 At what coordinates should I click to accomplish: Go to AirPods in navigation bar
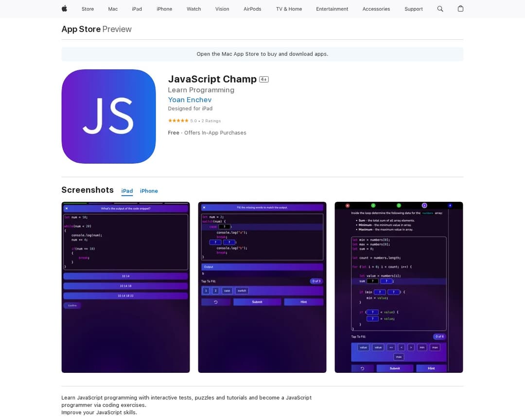(252, 9)
